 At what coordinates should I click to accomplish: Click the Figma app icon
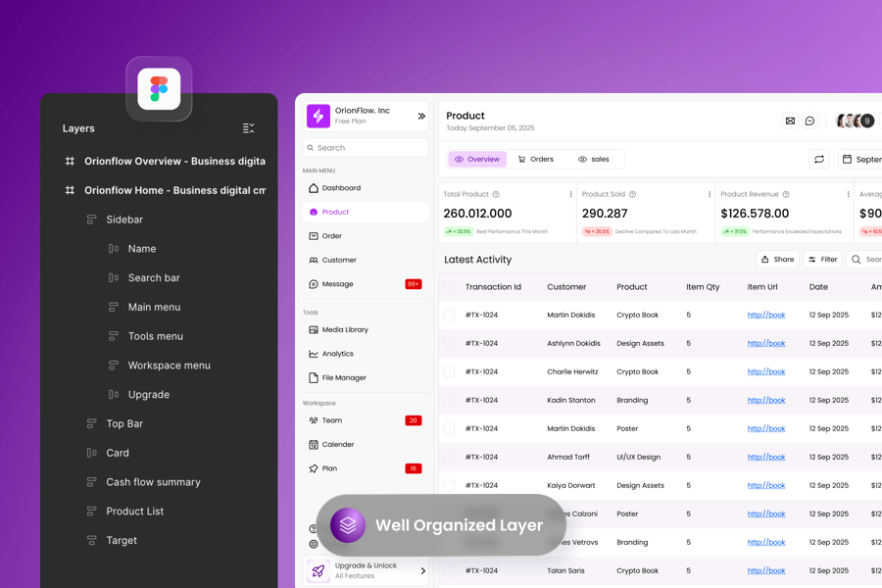click(159, 89)
